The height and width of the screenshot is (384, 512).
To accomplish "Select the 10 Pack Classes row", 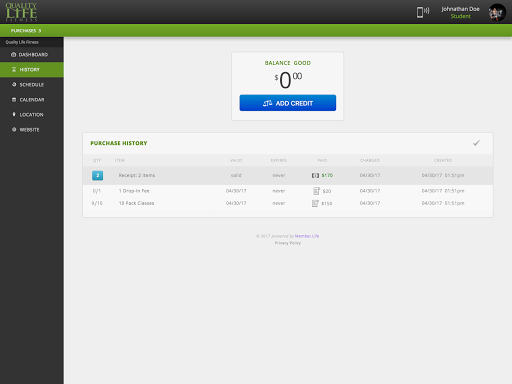I will pyautogui.click(x=288, y=203).
